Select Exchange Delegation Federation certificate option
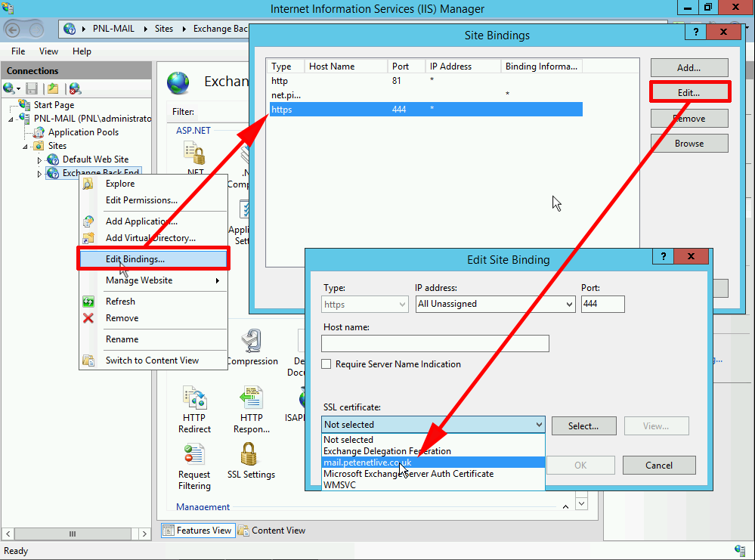This screenshot has width=755, height=560. pyautogui.click(x=433, y=451)
